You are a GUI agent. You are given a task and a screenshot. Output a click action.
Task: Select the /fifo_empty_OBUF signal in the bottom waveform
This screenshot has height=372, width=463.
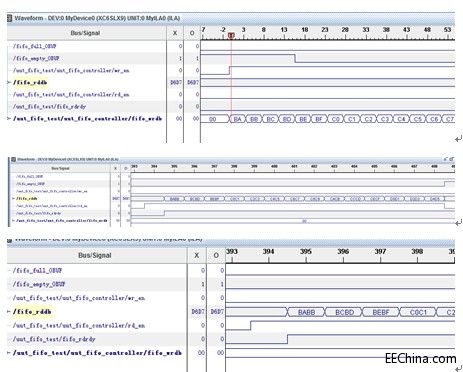click(x=39, y=284)
